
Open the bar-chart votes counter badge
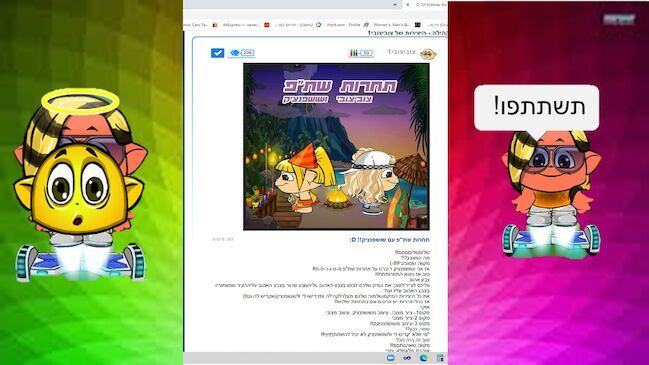click(361, 53)
